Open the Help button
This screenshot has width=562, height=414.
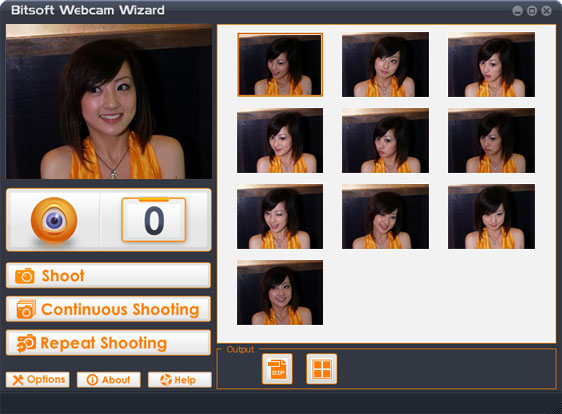[x=180, y=380]
